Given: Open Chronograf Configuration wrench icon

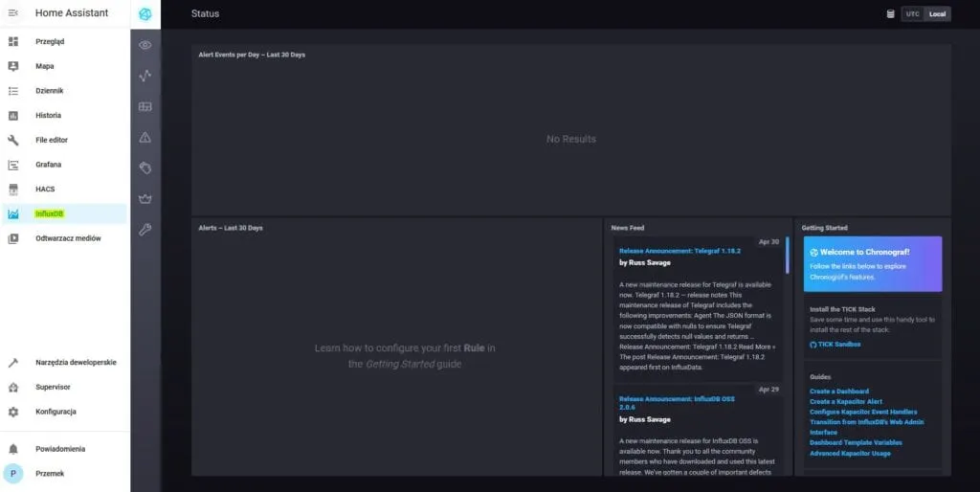Looking at the screenshot, I should (x=145, y=230).
